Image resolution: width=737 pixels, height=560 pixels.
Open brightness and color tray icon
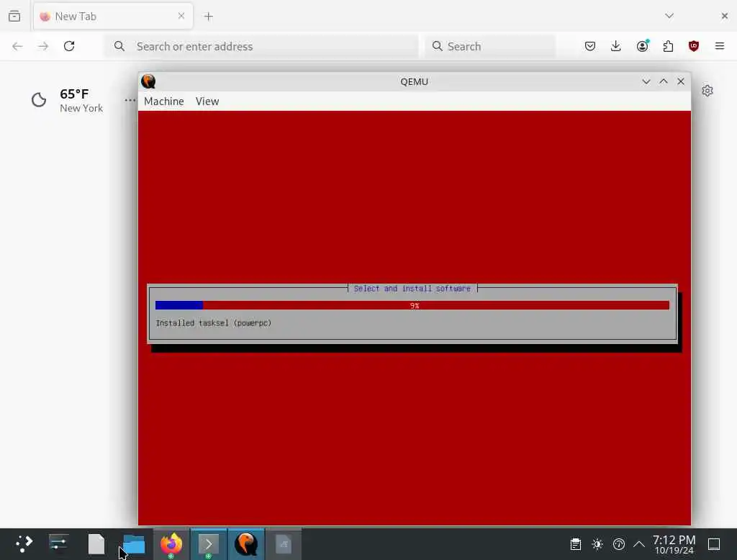pyautogui.click(x=597, y=544)
